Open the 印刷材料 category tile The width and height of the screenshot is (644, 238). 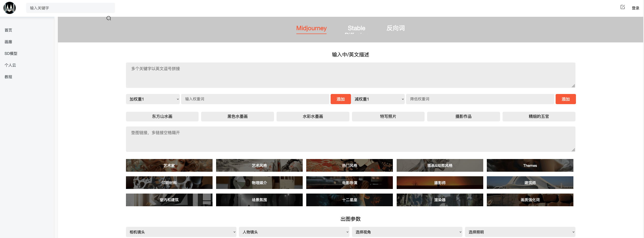point(169,183)
